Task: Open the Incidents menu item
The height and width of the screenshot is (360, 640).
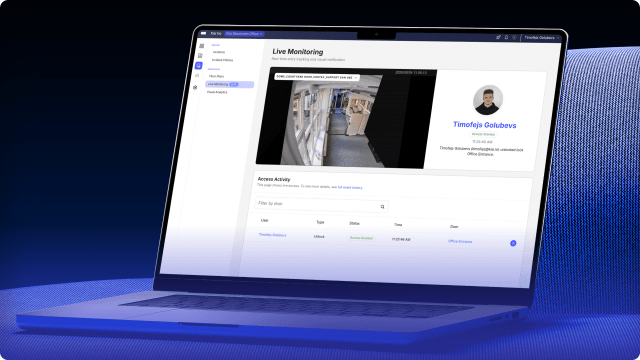Action: [x=219, y=52]
